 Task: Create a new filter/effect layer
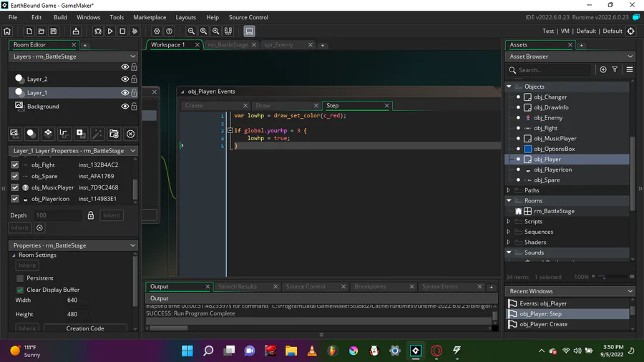click(97, 133)
